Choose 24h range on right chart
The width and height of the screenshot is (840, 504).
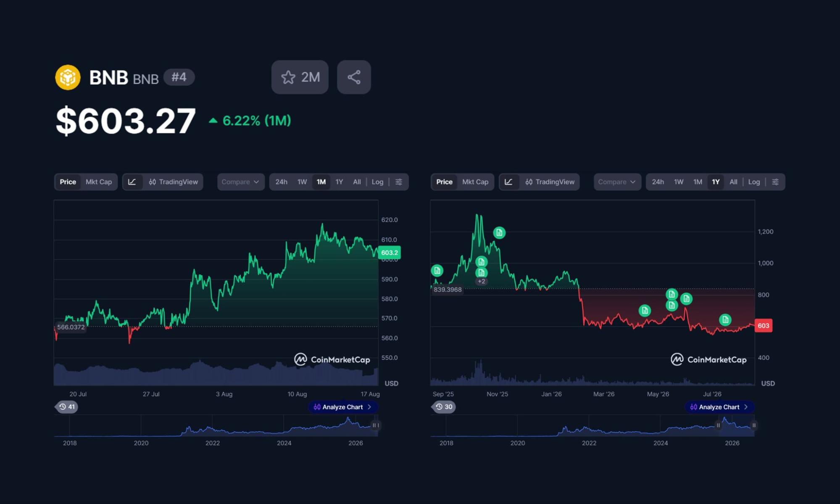click(658, 182)
